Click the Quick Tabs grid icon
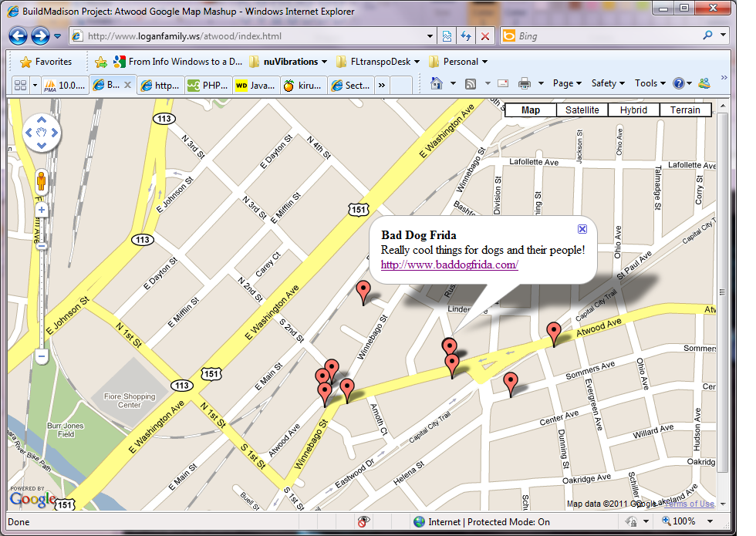Image resolution: width=756 pixels, height=536 pixels. pyautogui.click(x=20, y=86)
